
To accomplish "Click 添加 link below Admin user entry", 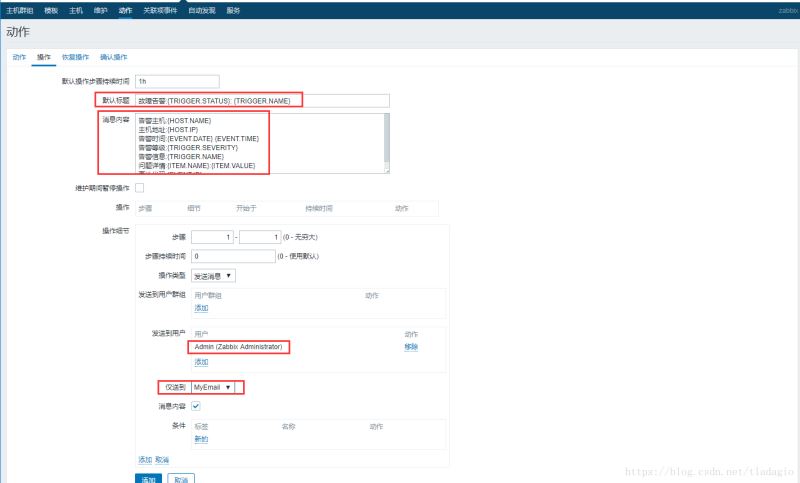I will (x=201, y=361).
